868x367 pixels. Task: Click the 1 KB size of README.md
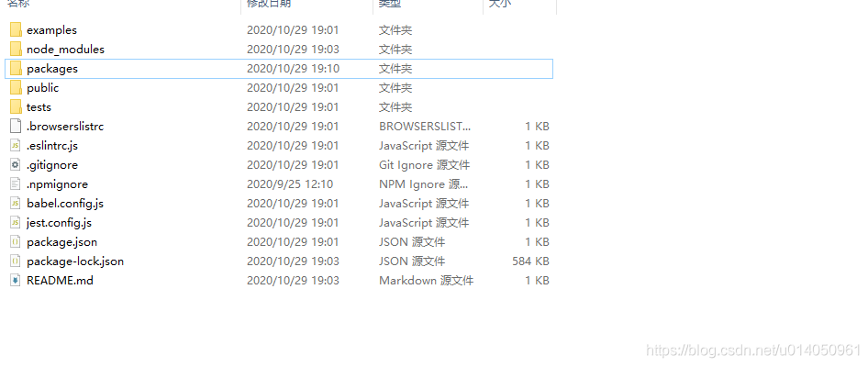click(x=537, y=280)
